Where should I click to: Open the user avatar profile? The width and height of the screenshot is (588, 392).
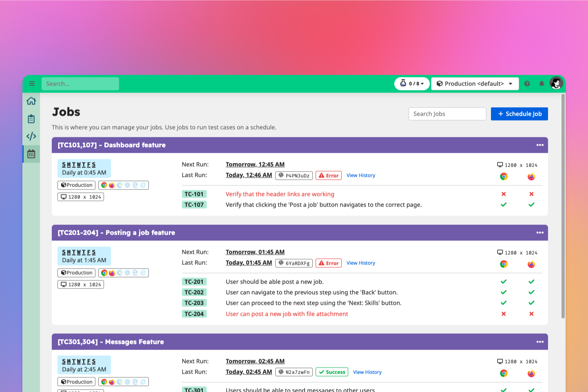point(556,83)
